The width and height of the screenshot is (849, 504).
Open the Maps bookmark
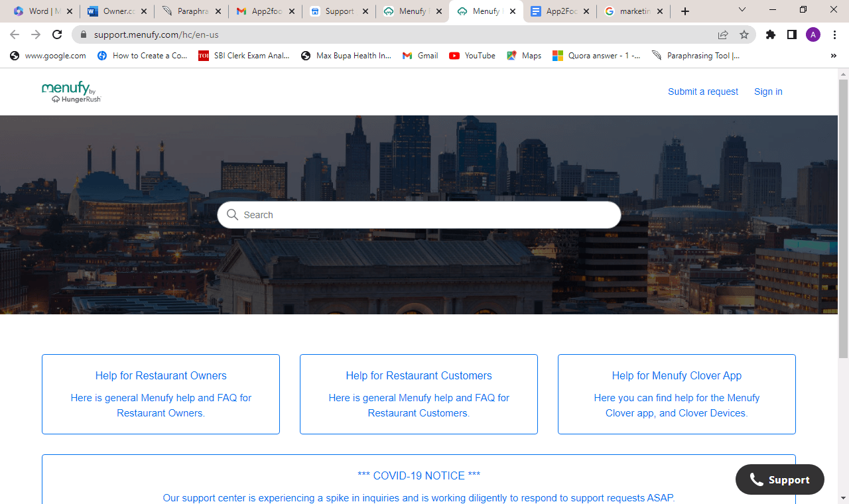(x=524, y=56)
